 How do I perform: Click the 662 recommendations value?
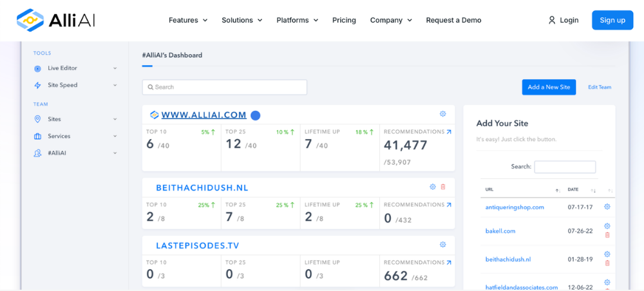[x=396, y=276]
